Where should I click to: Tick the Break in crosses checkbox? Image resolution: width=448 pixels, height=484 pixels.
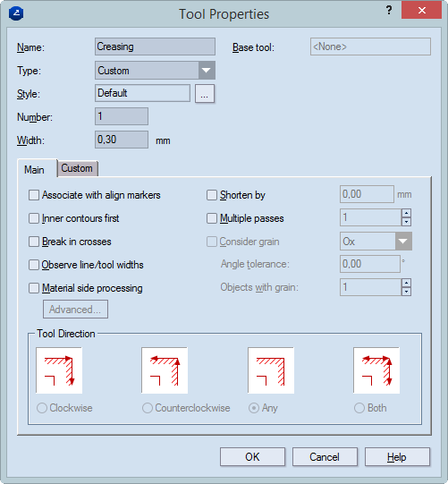tap(34, 242)
